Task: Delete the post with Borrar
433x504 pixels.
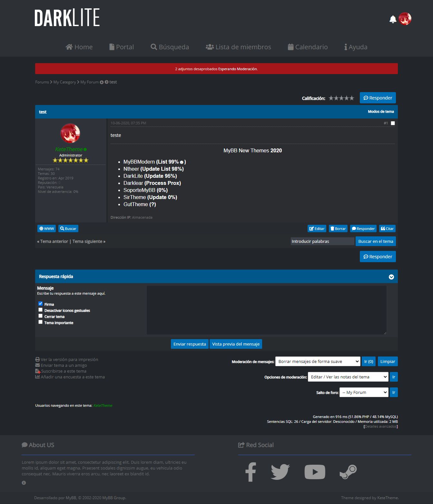Action: tap(338, 229)
